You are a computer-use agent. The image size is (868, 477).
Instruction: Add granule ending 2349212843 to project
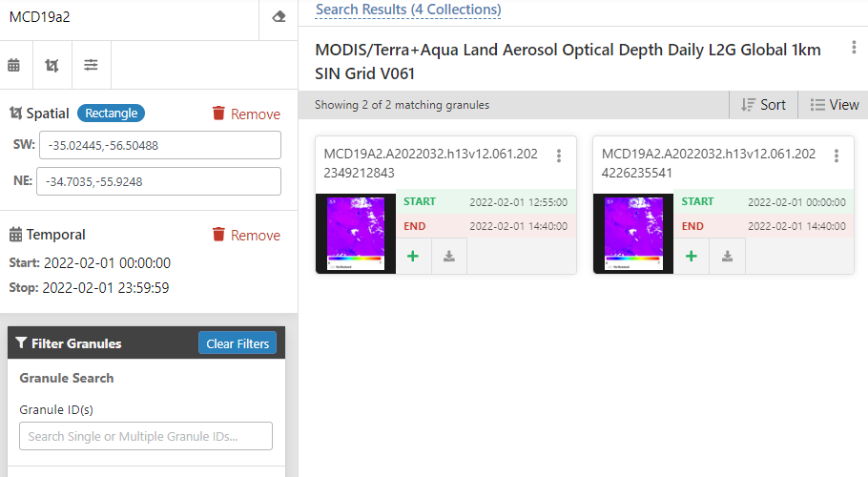pyautogui.click(x=413, y=257)
